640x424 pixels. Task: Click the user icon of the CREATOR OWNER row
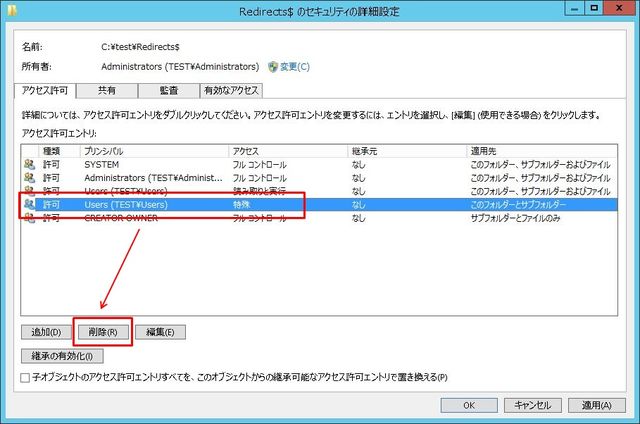(29, 218)
